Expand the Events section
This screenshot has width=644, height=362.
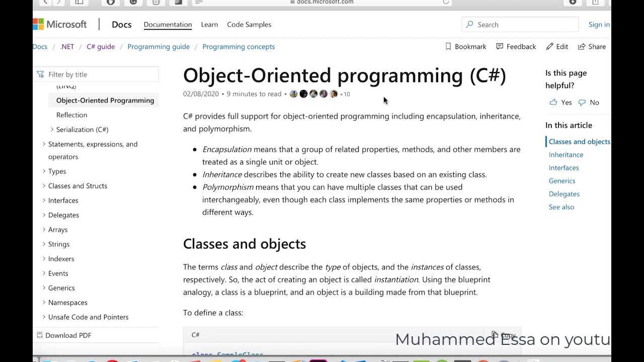pos(44,274)
